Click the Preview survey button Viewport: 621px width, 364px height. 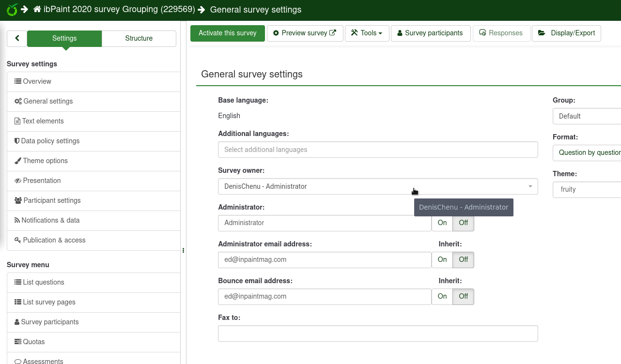pos(305,33)
